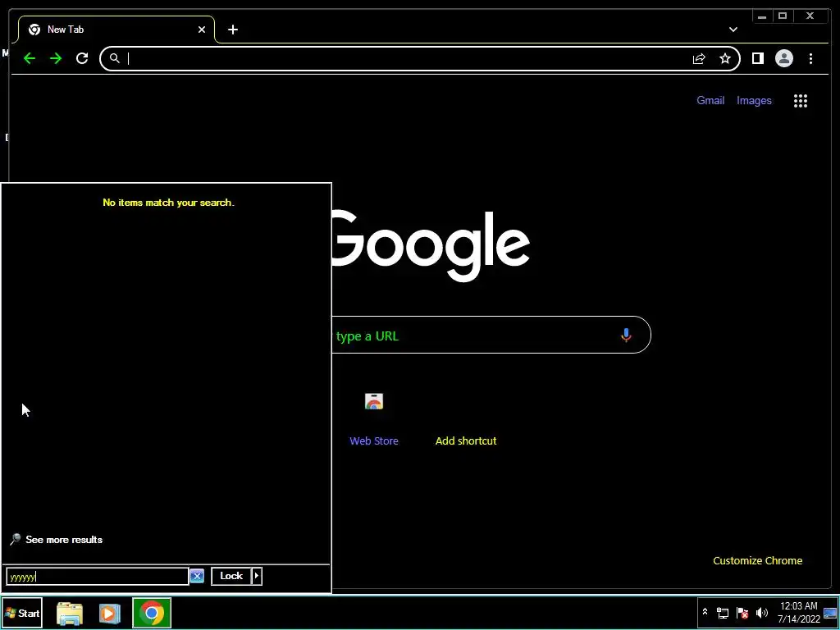Open a new tab with plus button
This screenshot has width=840, height=630.
point(232,30)
